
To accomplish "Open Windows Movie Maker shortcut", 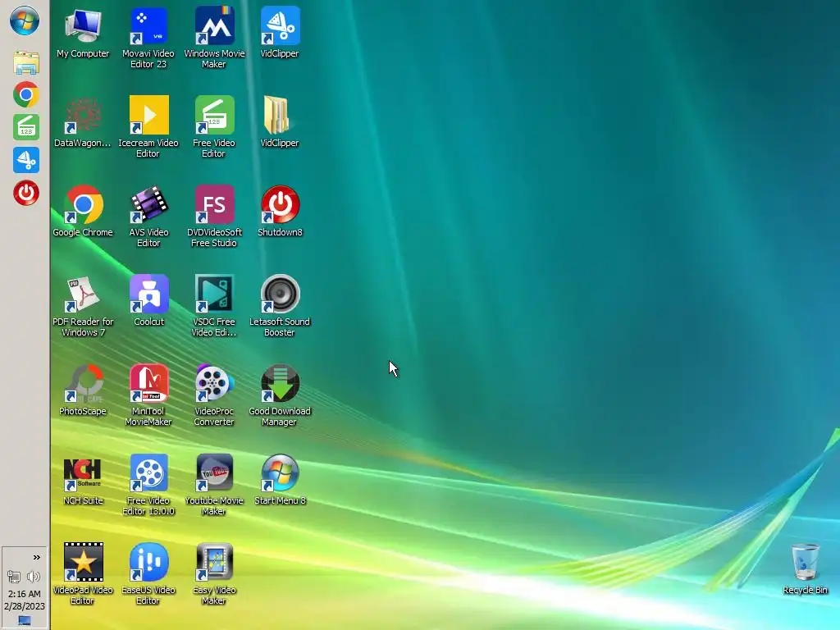I will (x=214, y=38).
